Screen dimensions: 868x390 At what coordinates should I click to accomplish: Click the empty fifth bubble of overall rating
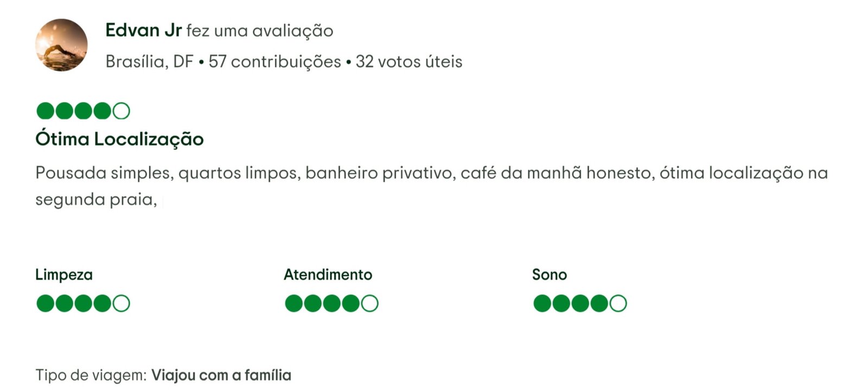tap(121, 111)
